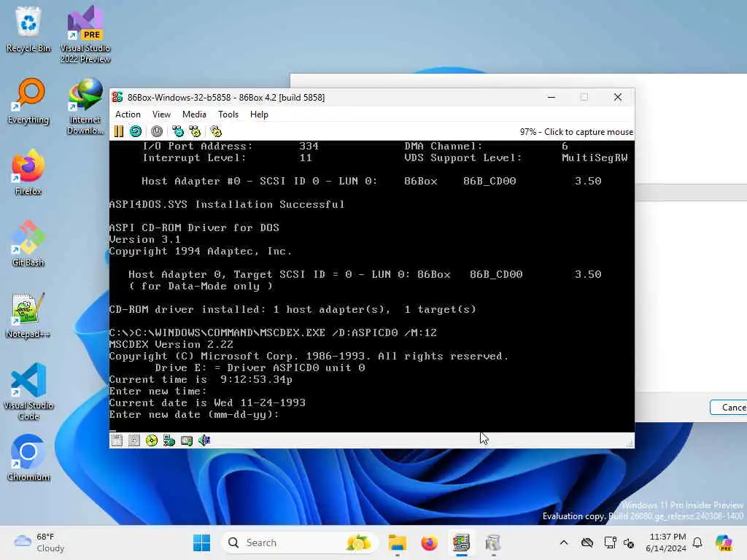Send Ctrl+Alt+Esc via toolbar icon
Screen dimensions: 747x560
pos(195,131)
